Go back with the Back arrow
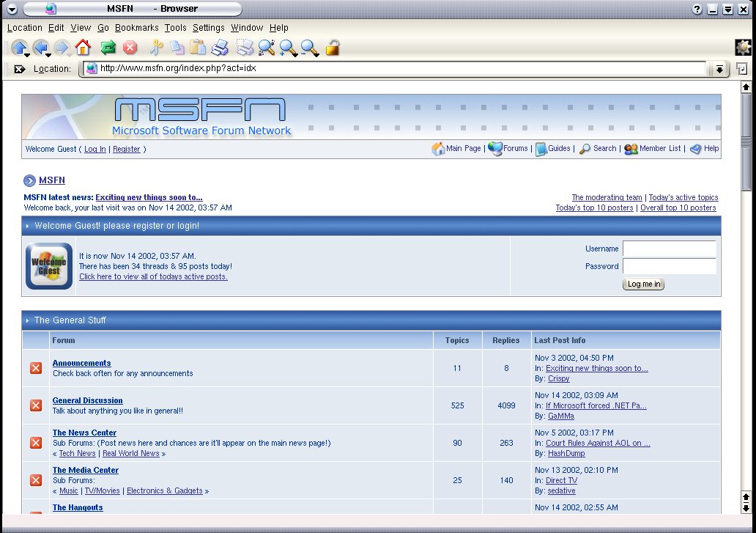756x533 pixels. 41,47
